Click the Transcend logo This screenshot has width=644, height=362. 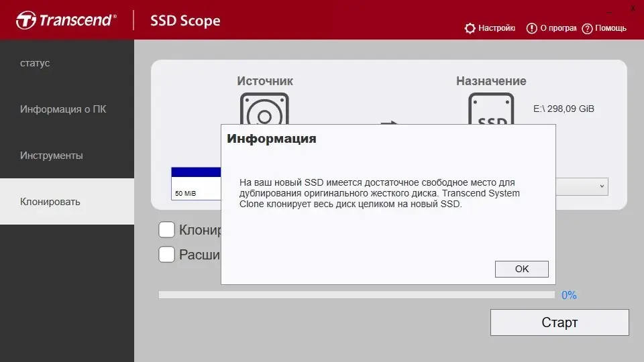pyautogui.click(x=66, y=20)
